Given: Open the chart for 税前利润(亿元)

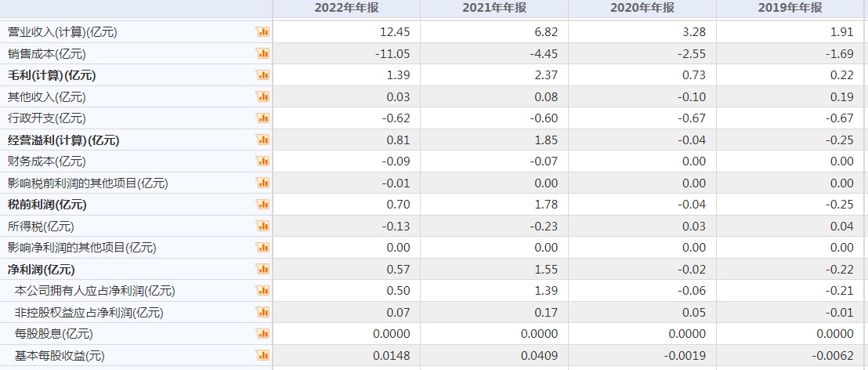Looking at the screenshot, I should (x=262, y=205).
